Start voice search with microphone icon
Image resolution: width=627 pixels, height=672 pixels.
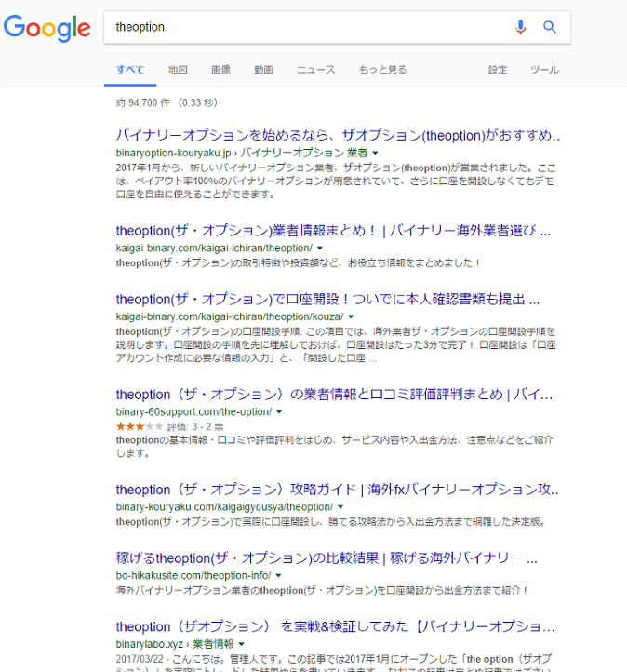click(520, 27)
